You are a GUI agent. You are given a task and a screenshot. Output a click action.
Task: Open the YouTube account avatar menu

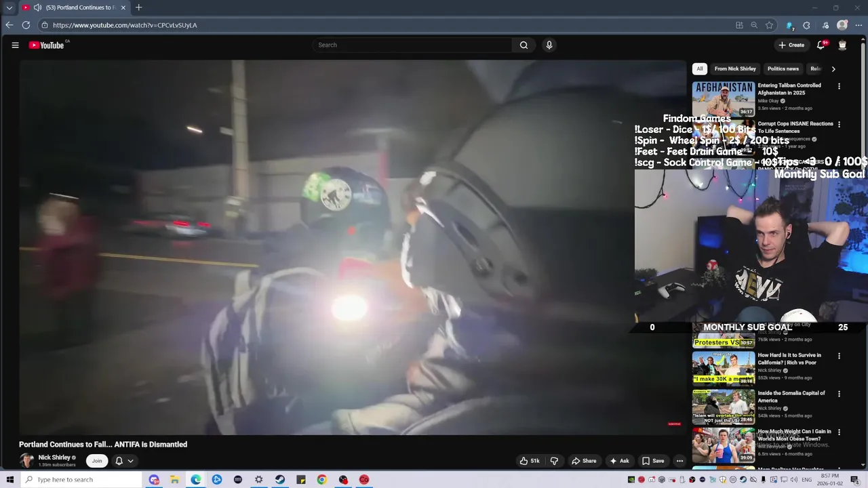(x=842, y=45)
